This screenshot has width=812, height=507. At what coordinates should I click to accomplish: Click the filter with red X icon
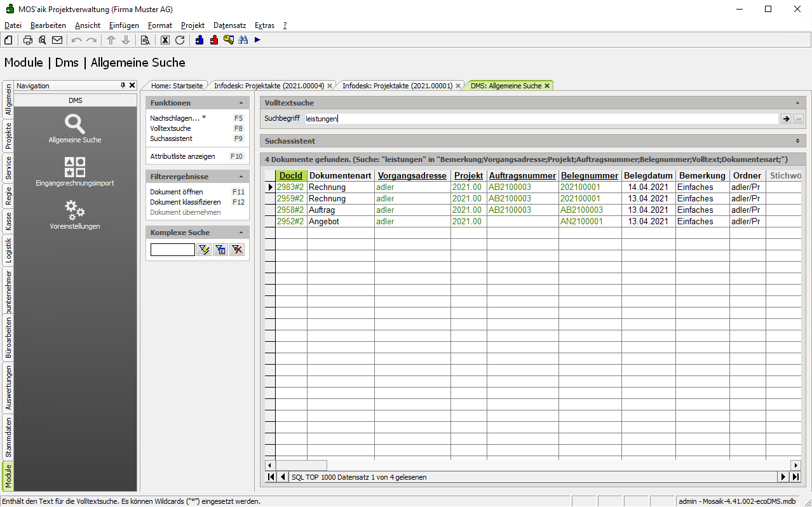(x=237, y=250)
